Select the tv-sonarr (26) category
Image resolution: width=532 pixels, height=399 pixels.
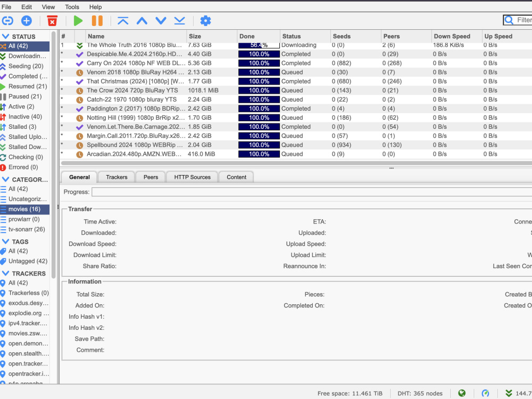[x=25, y=229]
